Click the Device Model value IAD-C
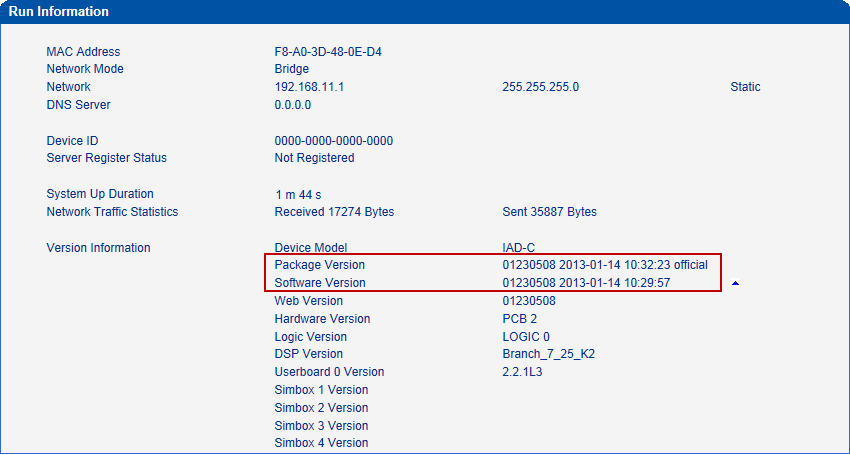 click(519, 248)
